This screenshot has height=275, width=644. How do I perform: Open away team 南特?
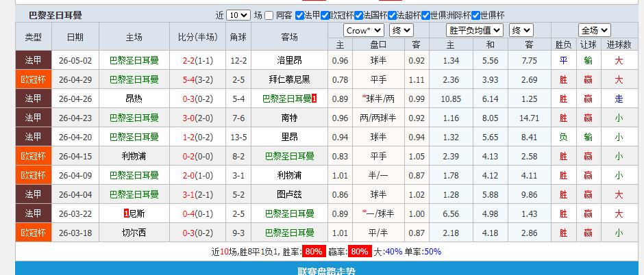[x=289, y=118]
